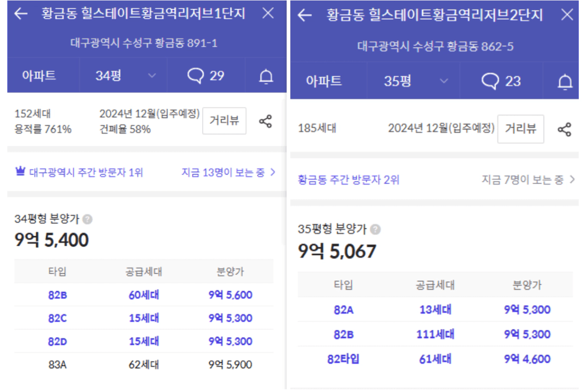Click the 황금동 힐스테이트황금역리저브1단지 title

coord(143,13)
